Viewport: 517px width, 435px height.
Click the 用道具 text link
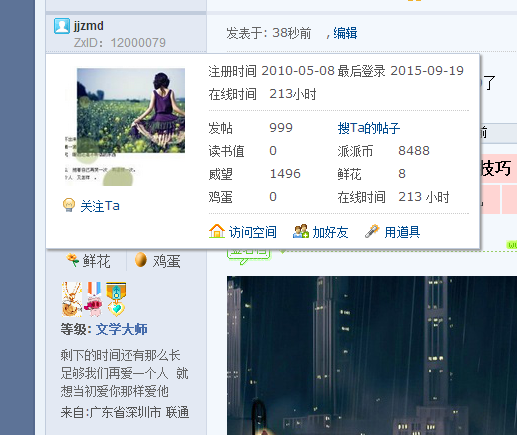[402, 232]
